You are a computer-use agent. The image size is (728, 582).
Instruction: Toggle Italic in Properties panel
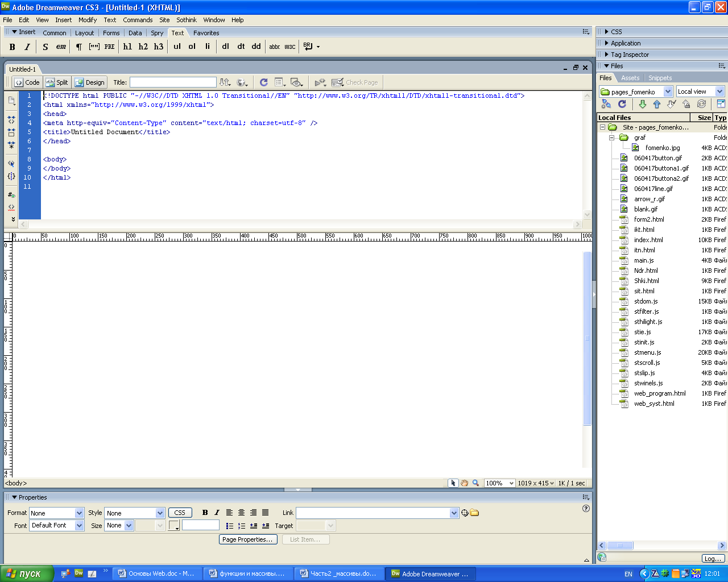[217, 513]
